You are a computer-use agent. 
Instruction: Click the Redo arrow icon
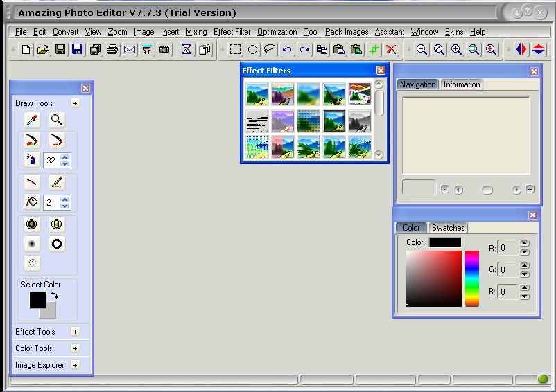coord(304,50)
